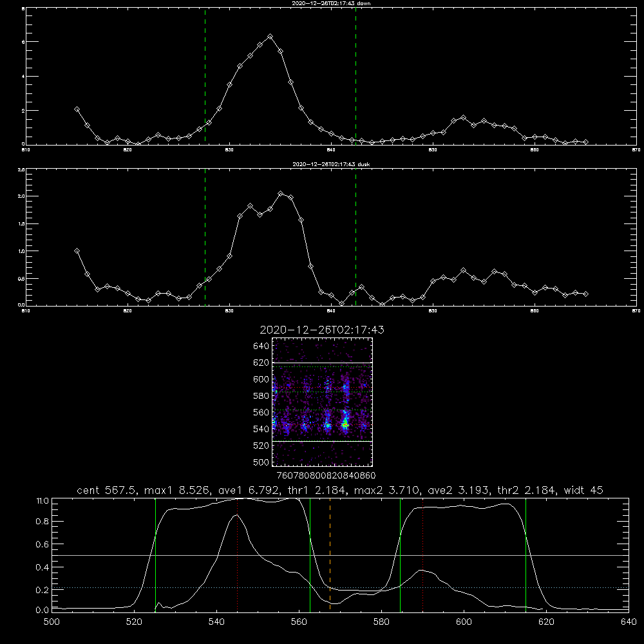
Task: Click the x-axis label 580 of bottom plot
Action: click(381, 622)
